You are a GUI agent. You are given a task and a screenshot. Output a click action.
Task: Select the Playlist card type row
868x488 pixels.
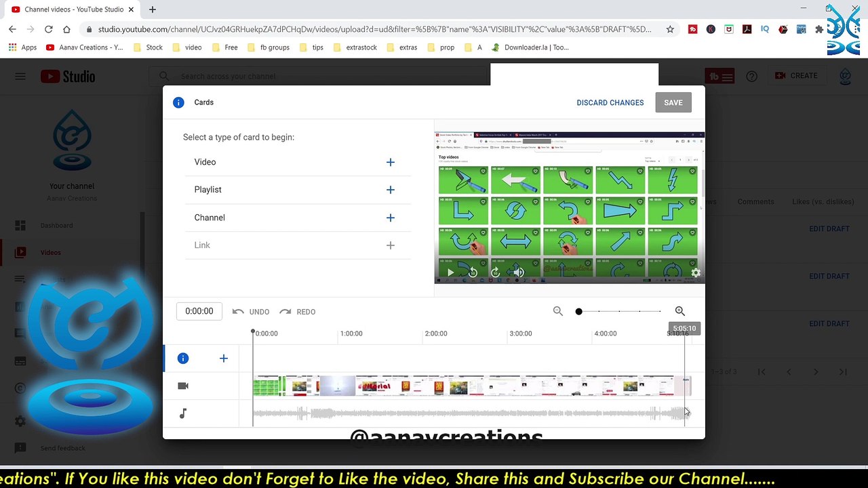pyautogui.click(x=297, y=190)
